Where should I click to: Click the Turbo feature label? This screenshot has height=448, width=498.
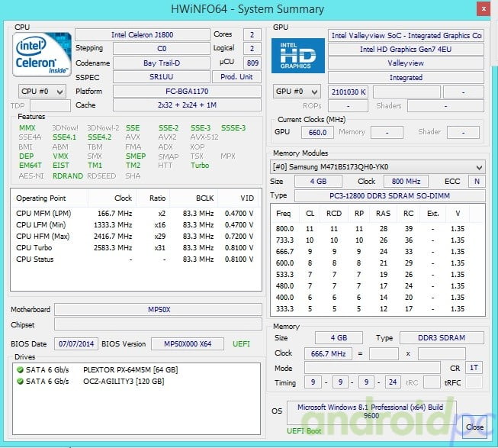pos(200,166)
